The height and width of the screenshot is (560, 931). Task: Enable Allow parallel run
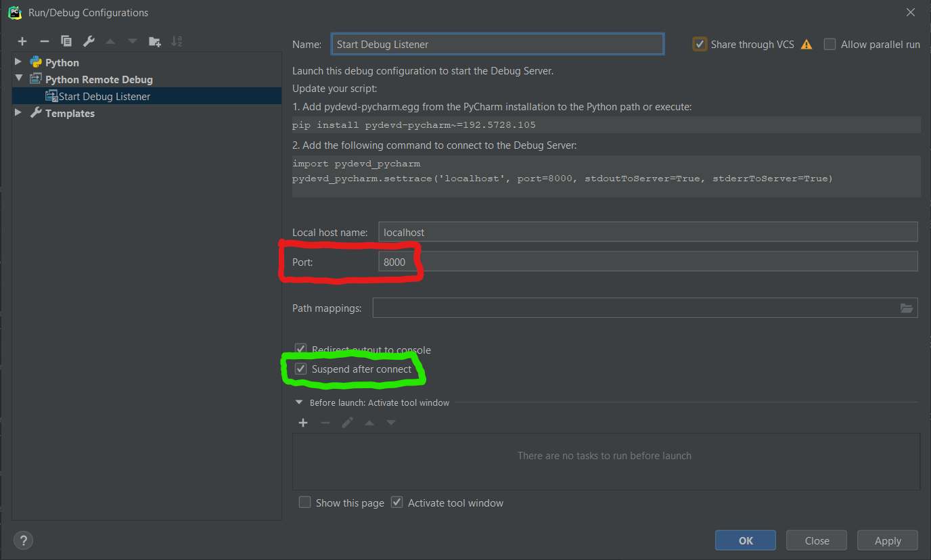[830, 44]
